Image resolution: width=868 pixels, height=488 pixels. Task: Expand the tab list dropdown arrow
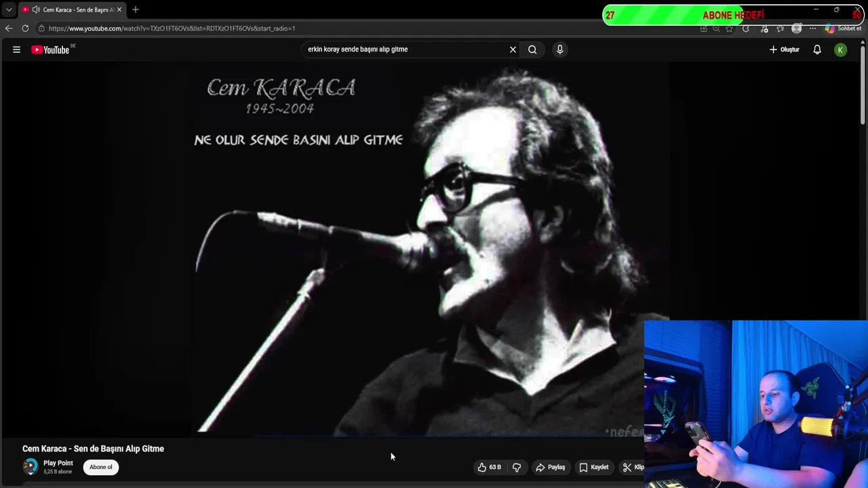pyautogui.click(x=9, y=9)
